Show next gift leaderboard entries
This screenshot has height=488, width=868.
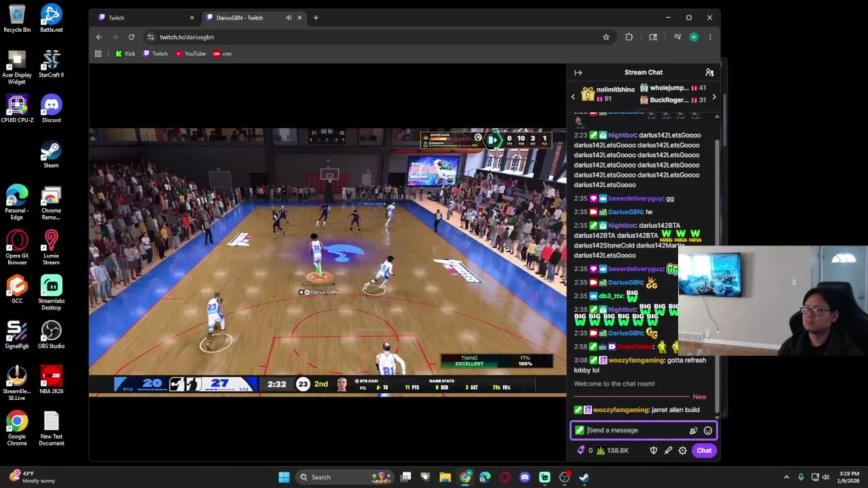713,97
